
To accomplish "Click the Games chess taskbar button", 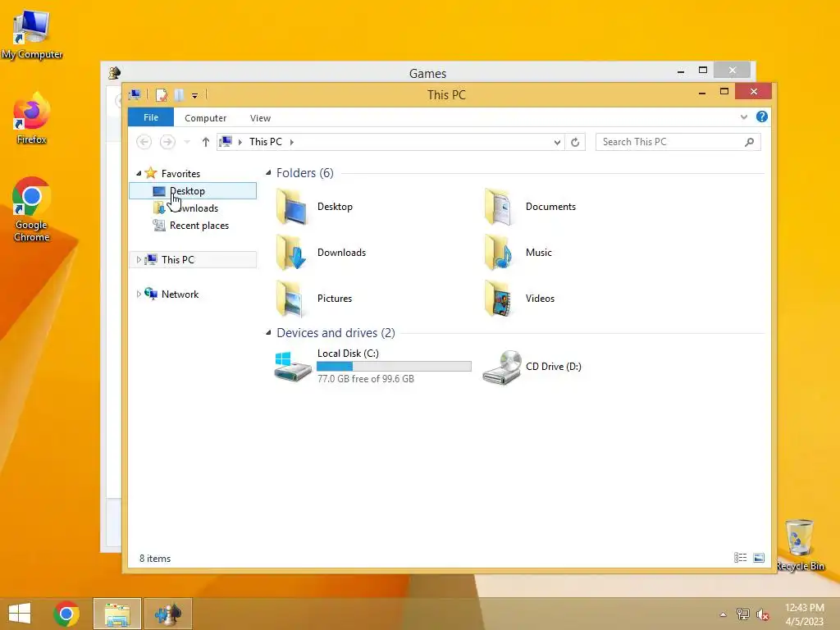I will 167,614.
